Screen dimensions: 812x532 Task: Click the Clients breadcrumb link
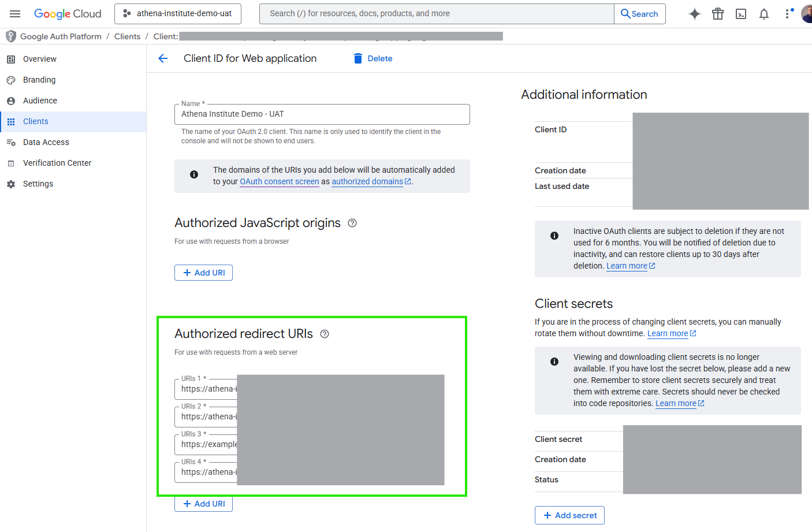tap(127, 36)
